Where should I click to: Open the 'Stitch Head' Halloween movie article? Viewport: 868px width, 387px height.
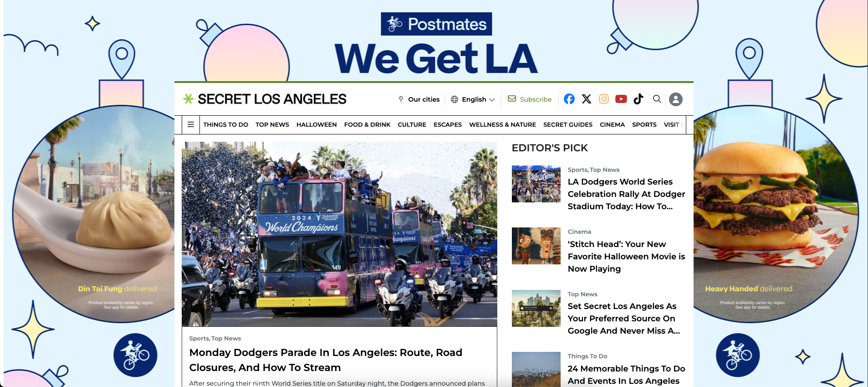(626, 256)
